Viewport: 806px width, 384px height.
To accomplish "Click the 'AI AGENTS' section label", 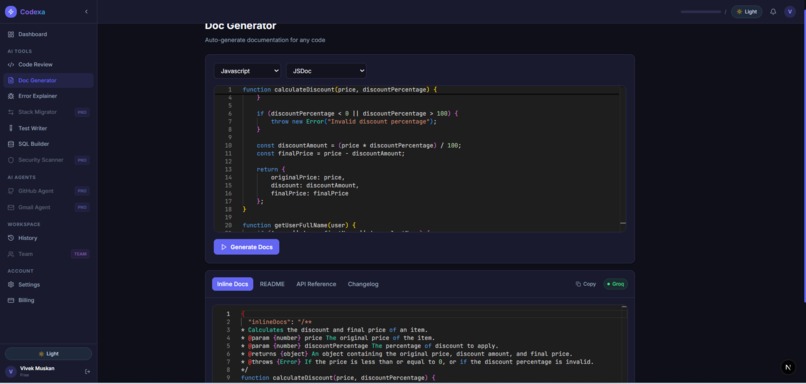I will tap(22, 177).
